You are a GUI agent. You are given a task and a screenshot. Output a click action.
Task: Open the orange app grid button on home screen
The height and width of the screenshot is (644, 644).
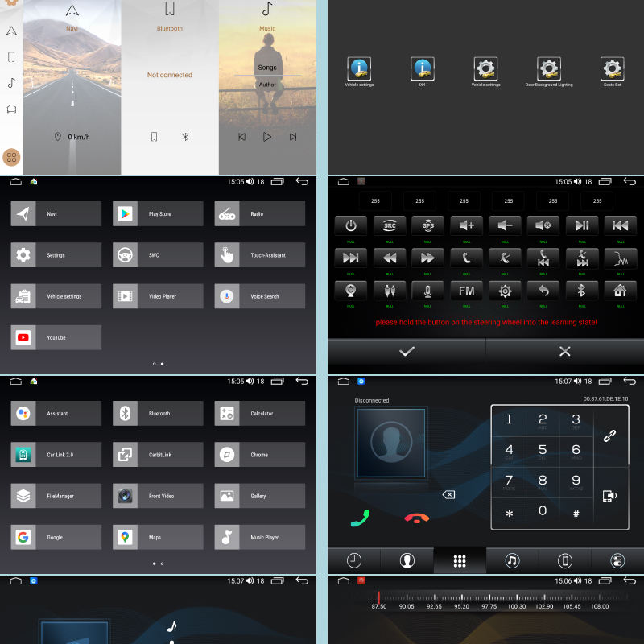(11, 157)
